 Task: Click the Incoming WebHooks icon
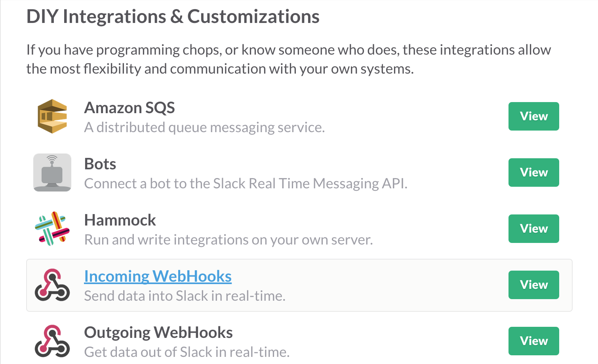point(52,285)
